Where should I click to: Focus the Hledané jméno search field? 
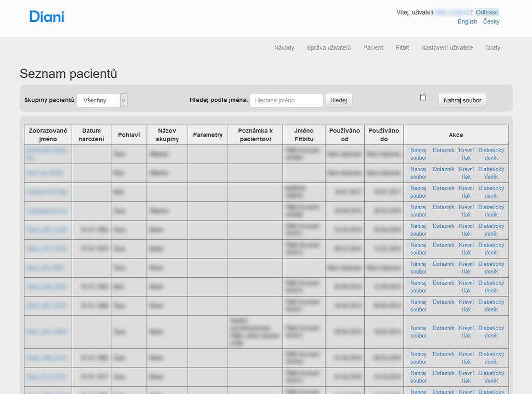click(286, 100)
